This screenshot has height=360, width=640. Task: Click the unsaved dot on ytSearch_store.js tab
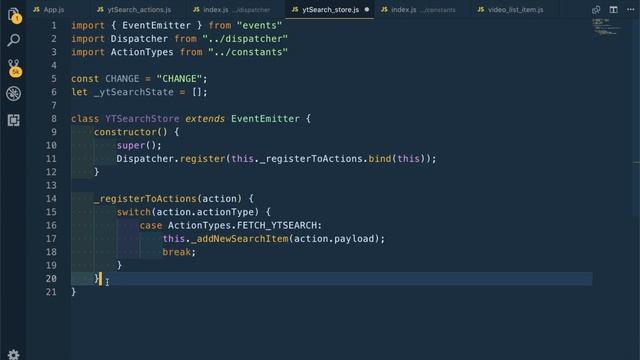click(367, 9)
